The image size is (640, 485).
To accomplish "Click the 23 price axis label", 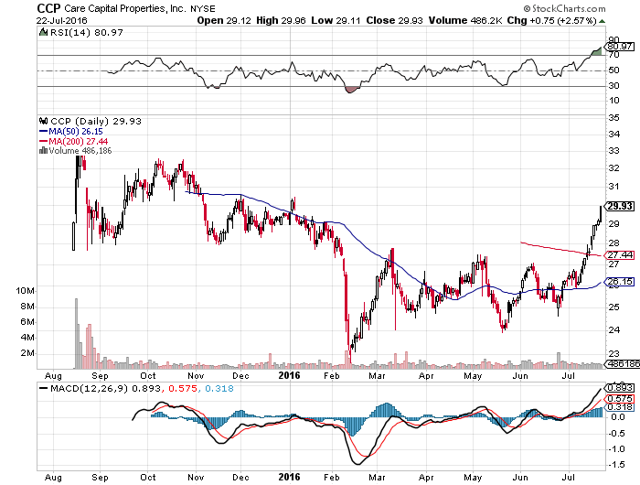I will tap(614, 354).
